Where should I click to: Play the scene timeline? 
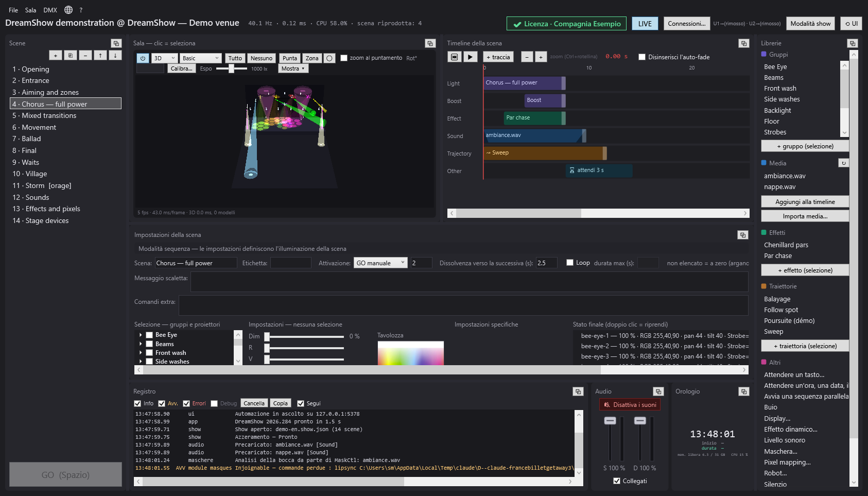470,57
